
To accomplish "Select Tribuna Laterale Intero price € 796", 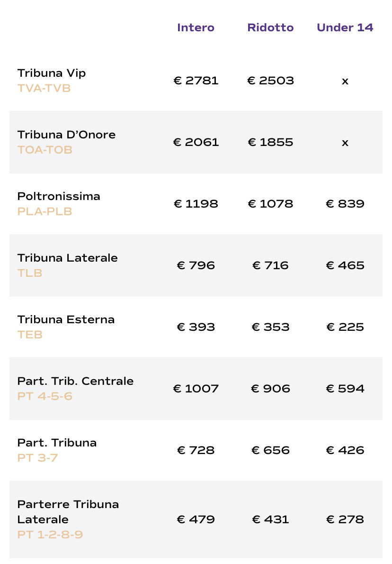I will (x=196, y=265).
